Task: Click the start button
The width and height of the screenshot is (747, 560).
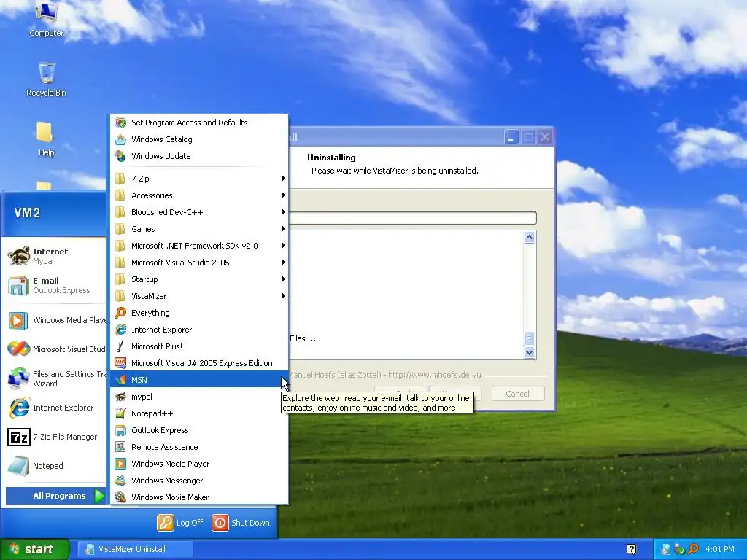Action: (x=35, y=549)
